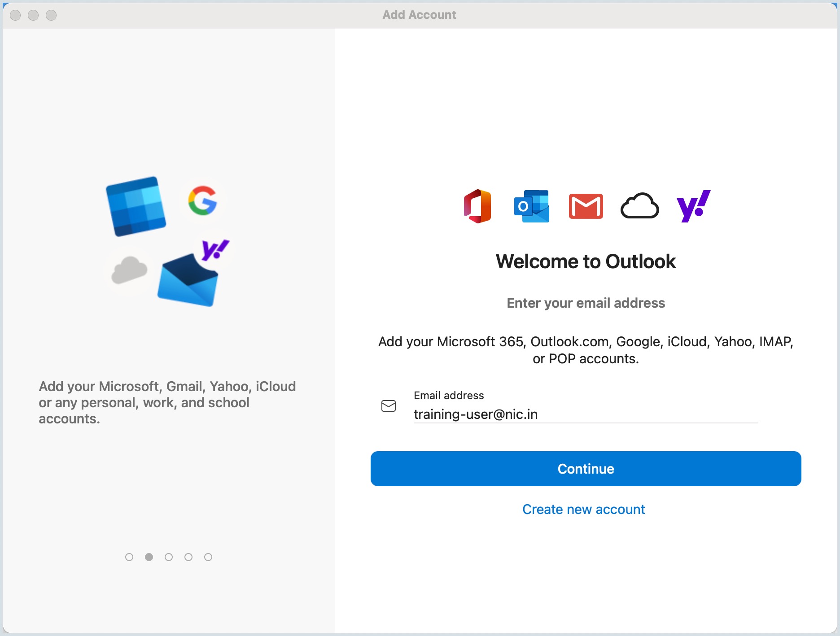
Task: Select the fifth page indicator dot
Action: pyautogui.click(x=208, y=557)
